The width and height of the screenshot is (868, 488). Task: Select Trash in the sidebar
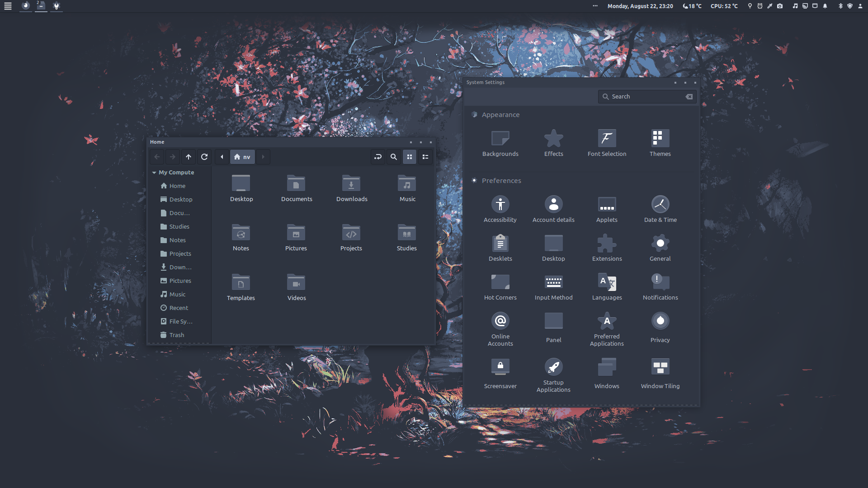point(177,335)
